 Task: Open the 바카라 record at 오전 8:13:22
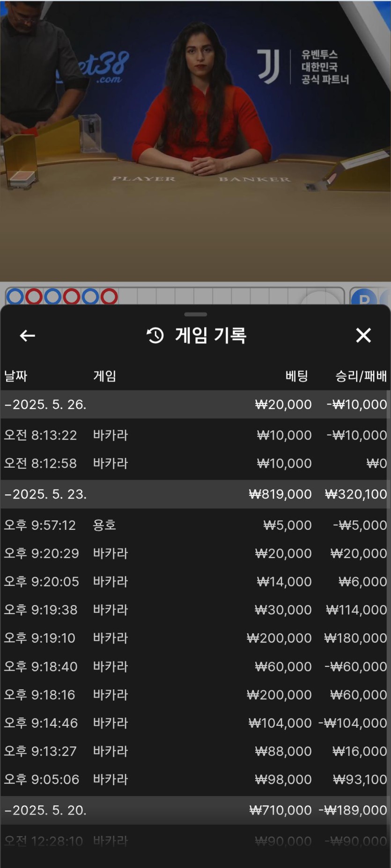click(195, 435)
